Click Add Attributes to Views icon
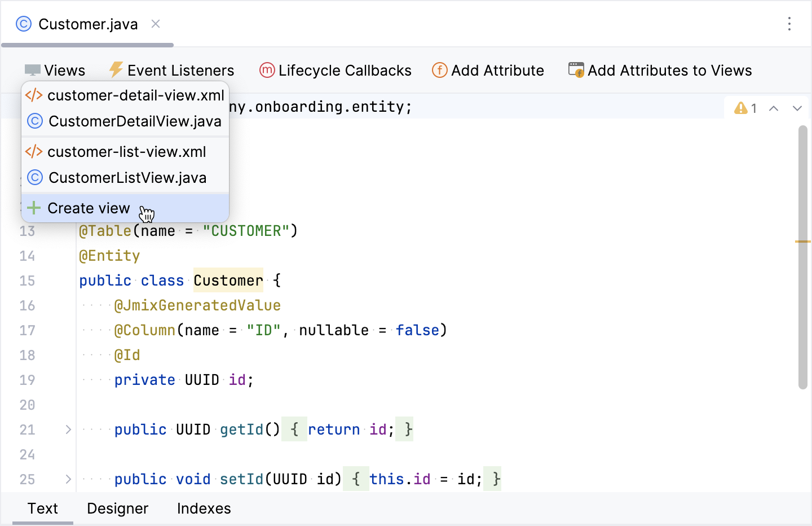Viewport: 812px width, 526px height. coord(576,70)
